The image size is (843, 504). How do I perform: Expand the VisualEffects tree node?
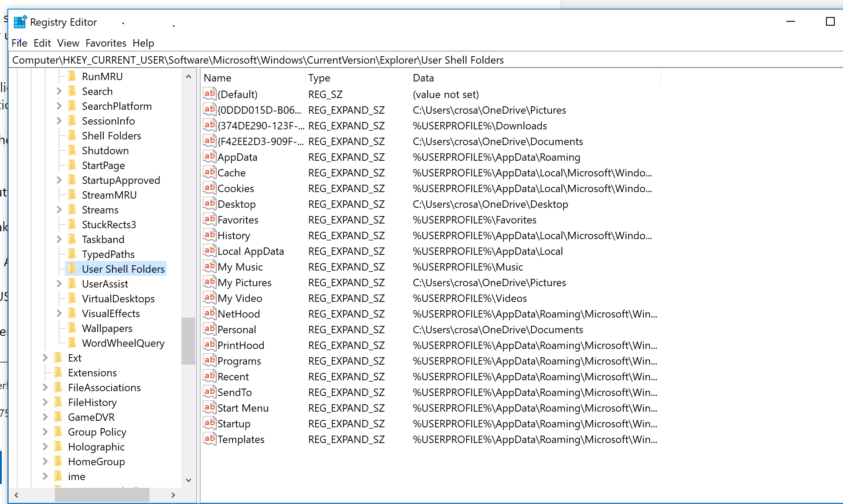coord(59,313)
